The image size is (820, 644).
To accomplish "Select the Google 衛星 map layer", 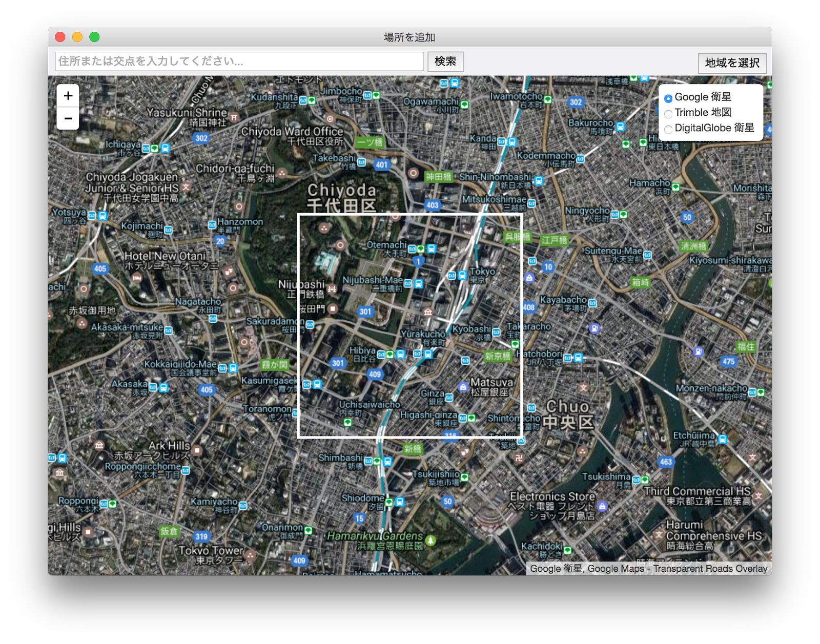I will (668, 97).
